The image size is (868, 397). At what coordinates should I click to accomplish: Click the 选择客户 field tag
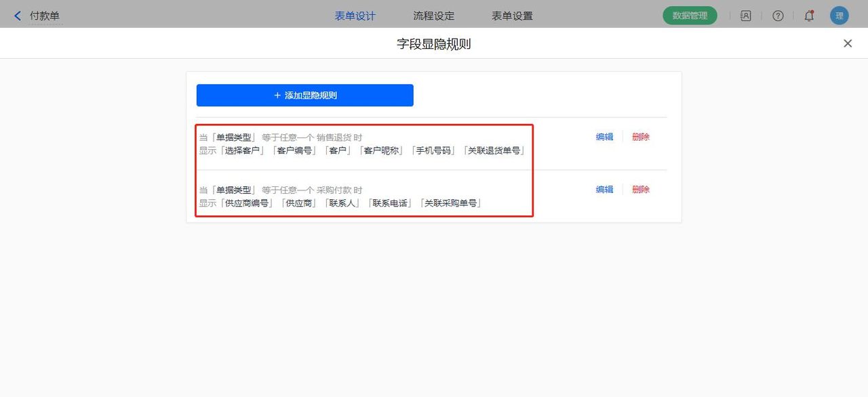pos(245,150)
